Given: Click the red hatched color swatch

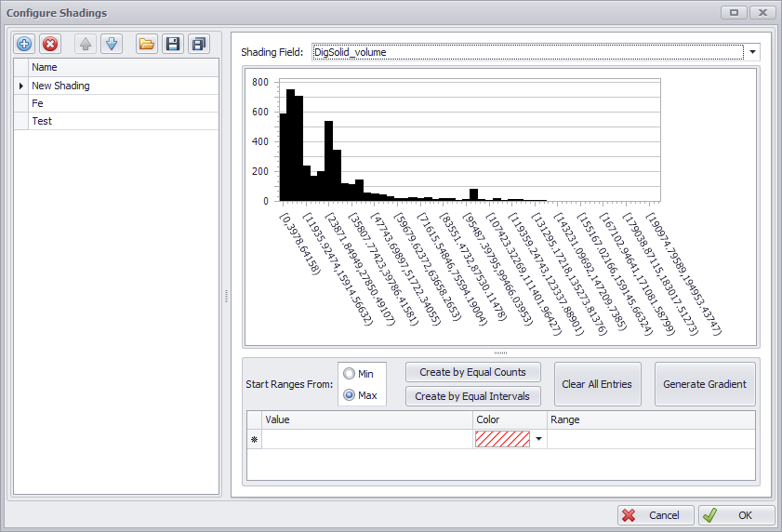Looking at the screenshot, I should (x=502, y=439).
